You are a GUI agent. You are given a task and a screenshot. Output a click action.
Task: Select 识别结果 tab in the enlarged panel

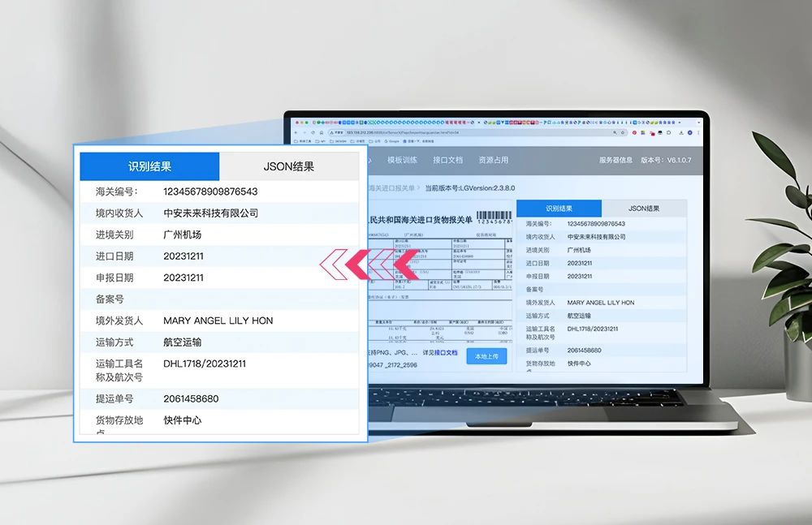[x=149, y=166]
